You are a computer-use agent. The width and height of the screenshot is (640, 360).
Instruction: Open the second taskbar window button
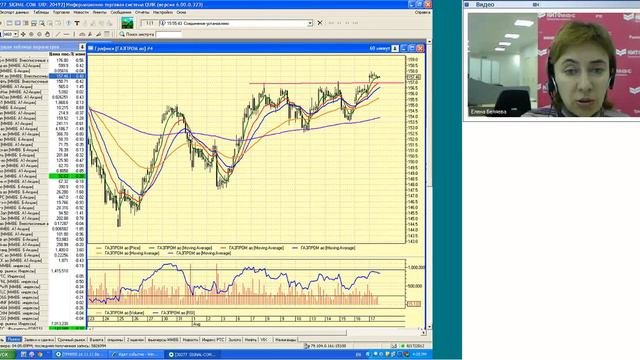(x=136, y=354)
